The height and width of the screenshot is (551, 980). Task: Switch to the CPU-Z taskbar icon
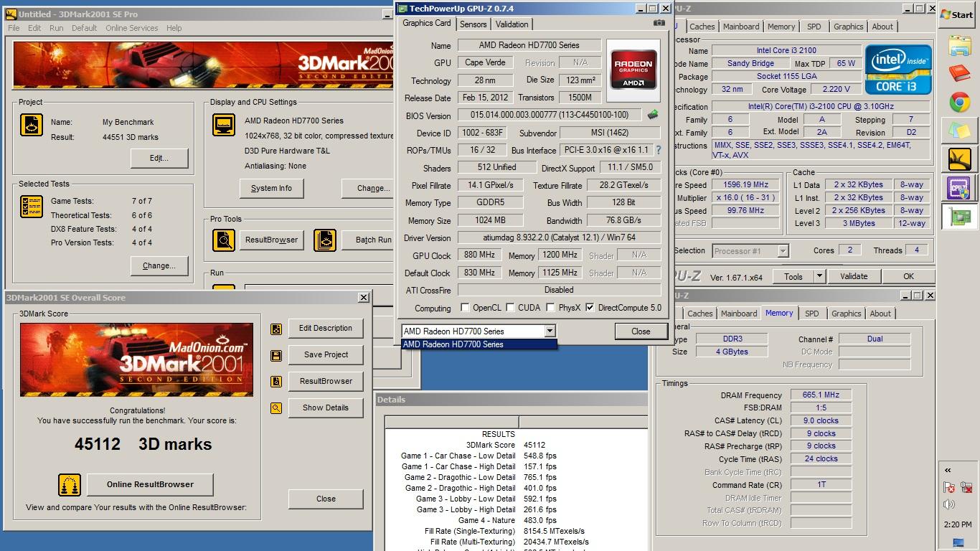(959, 187)
